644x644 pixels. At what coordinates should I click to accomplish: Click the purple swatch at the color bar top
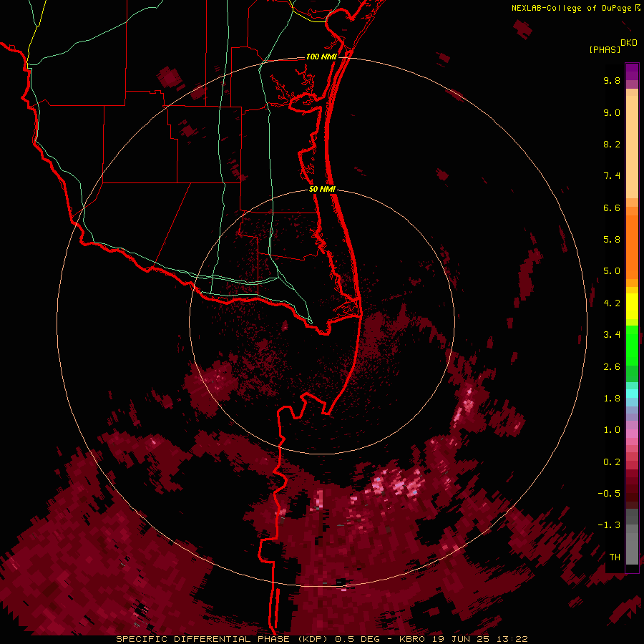[x=632, y=72]
